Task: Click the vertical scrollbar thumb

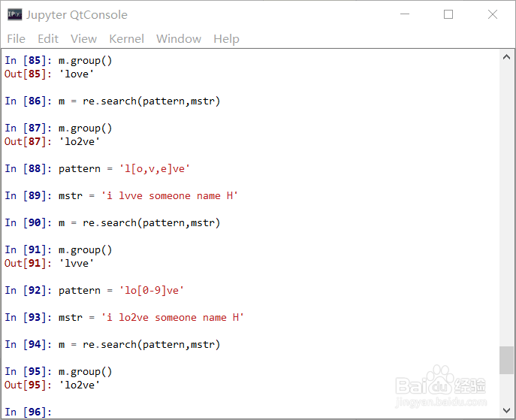Action: (506, 360)
